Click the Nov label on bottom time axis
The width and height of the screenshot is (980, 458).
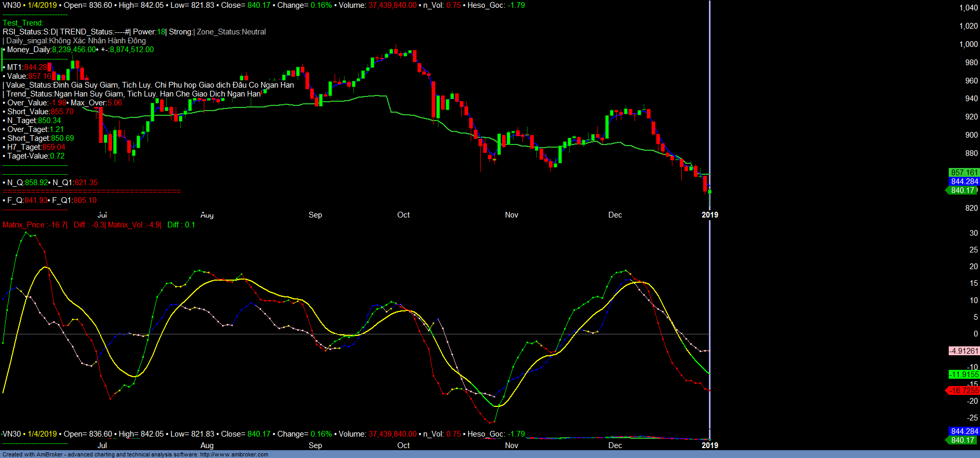click(511, 445)
